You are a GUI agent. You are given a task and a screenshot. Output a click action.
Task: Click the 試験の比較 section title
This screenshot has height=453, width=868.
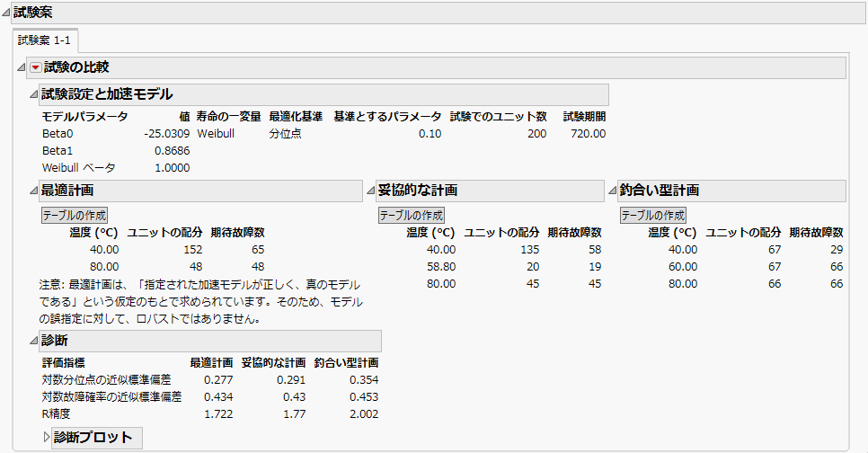pyautogui.click(x=76, y=67)
